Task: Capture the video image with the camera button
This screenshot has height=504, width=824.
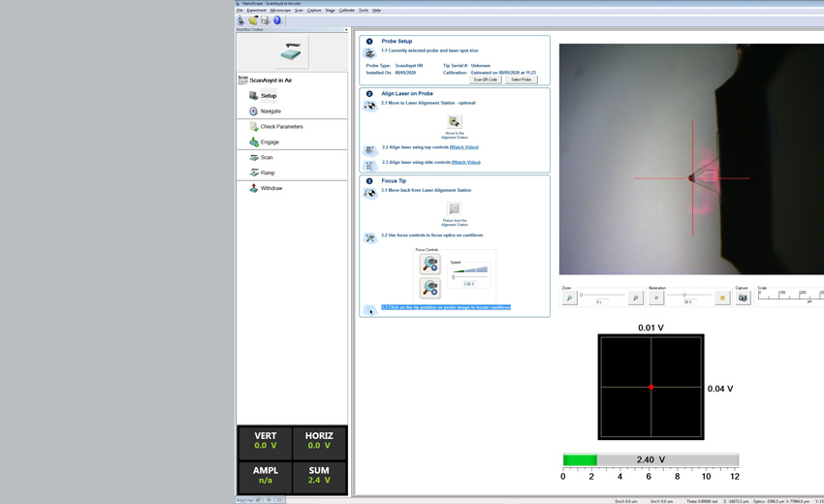Action: (743, 298)
